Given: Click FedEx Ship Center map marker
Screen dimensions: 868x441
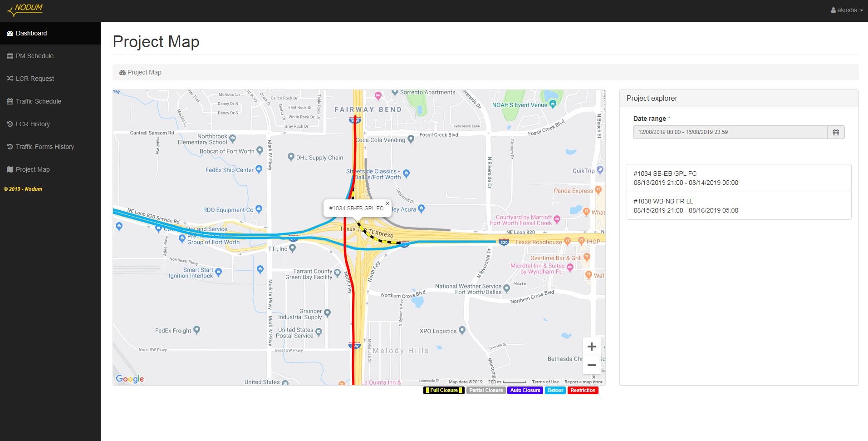Looking at the screenshot, I should pyautogui.click(x=259, y=169).
